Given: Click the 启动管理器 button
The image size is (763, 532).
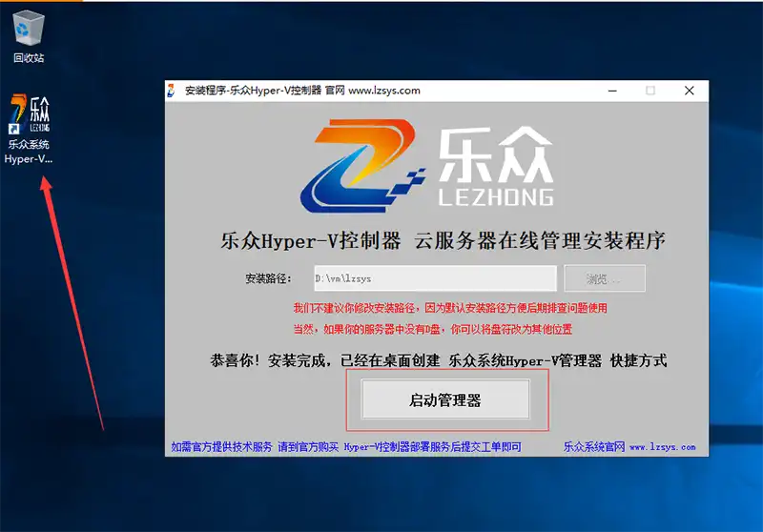Looking at the screenshot, I should click(x=444, y=400).
